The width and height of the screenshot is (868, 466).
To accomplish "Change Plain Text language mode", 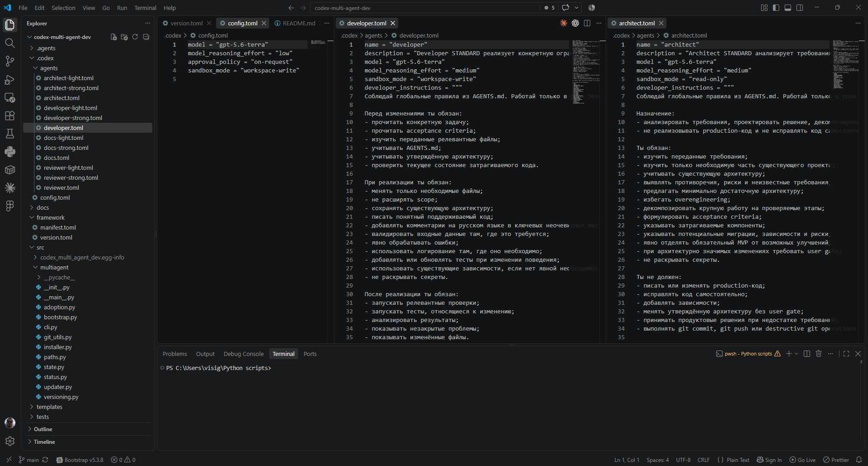I will click(x=738, y=460).
